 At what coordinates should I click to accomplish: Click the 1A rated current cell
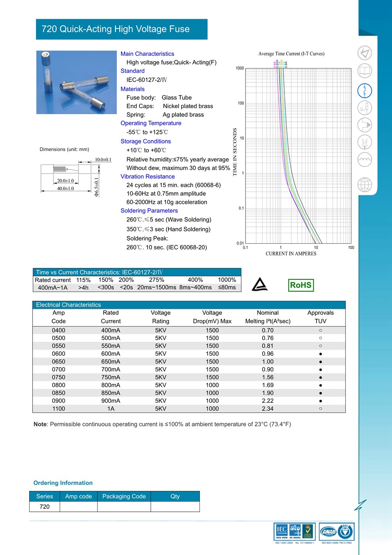[111, 409]
